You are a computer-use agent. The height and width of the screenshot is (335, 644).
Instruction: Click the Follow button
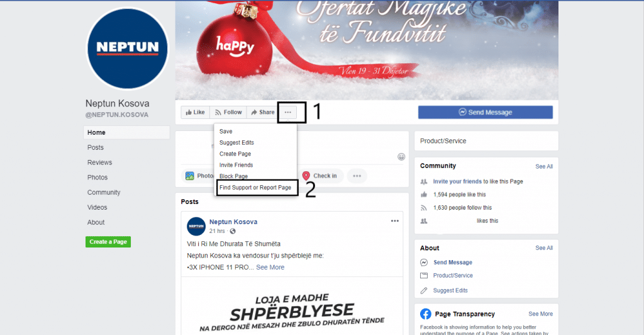(x=228, y=112)
